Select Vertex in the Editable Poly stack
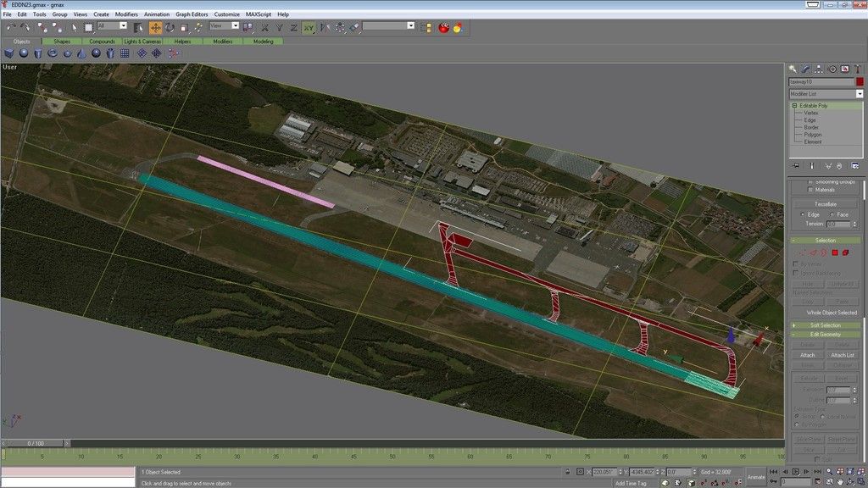The image size is (868, 488). click(811, 112)
